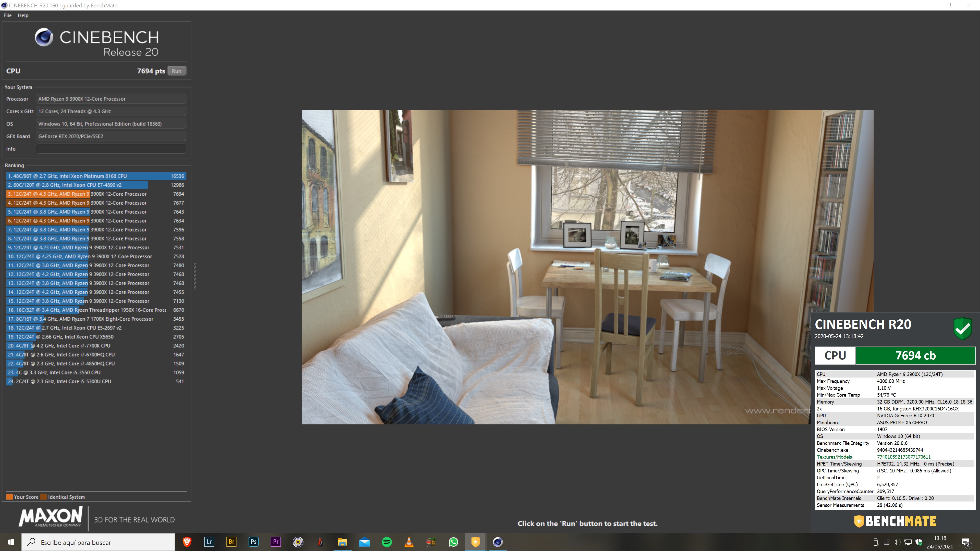Click the Mainboard ASUS PRIME X570-PRO value

pos(902,422)
